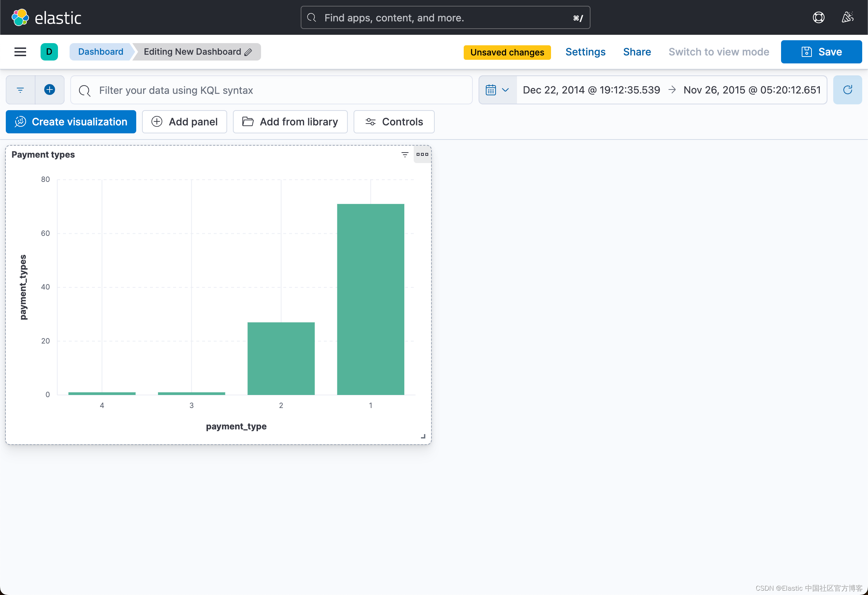Edit the dashboard title pencil icon
868x595 pixels.
[x=249, y=52]
